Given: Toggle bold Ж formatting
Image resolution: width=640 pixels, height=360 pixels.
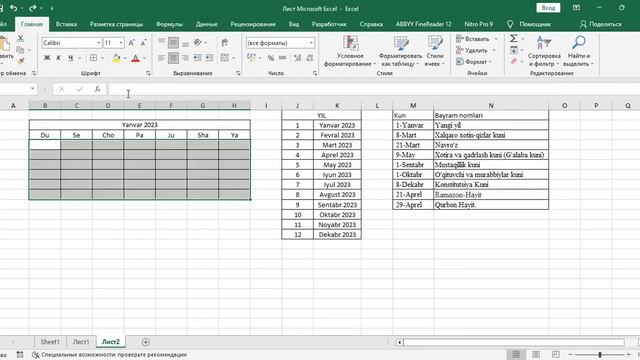Looking at the screenshot, I should tap(47, 58).
